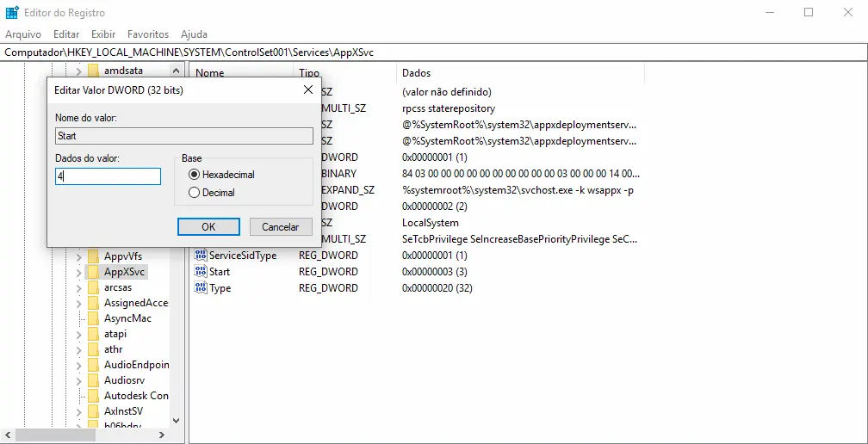Select the AudioEndpoin folder icon
Image resolution: width=868 pixels, height=444 pixels.
[93, 364]
